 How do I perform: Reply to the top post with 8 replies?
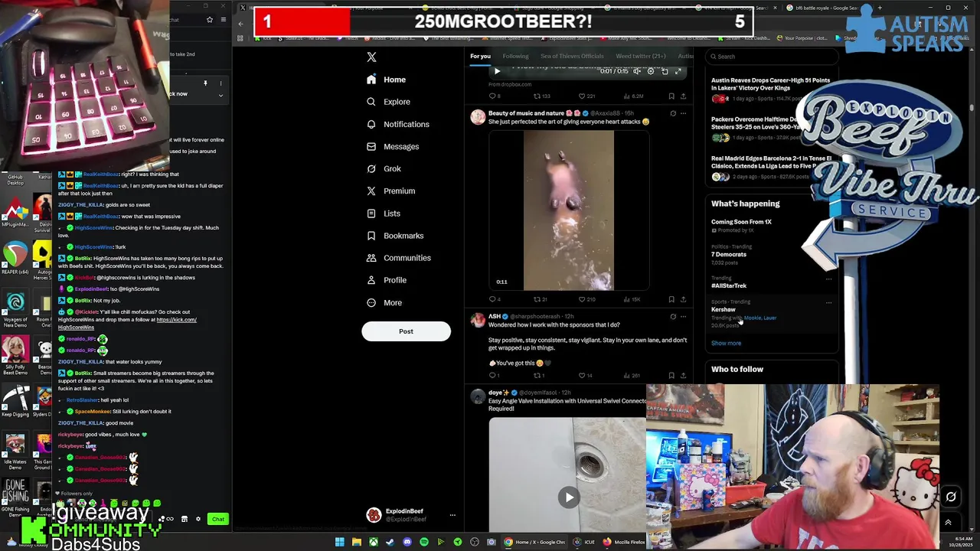pos(495,96)
